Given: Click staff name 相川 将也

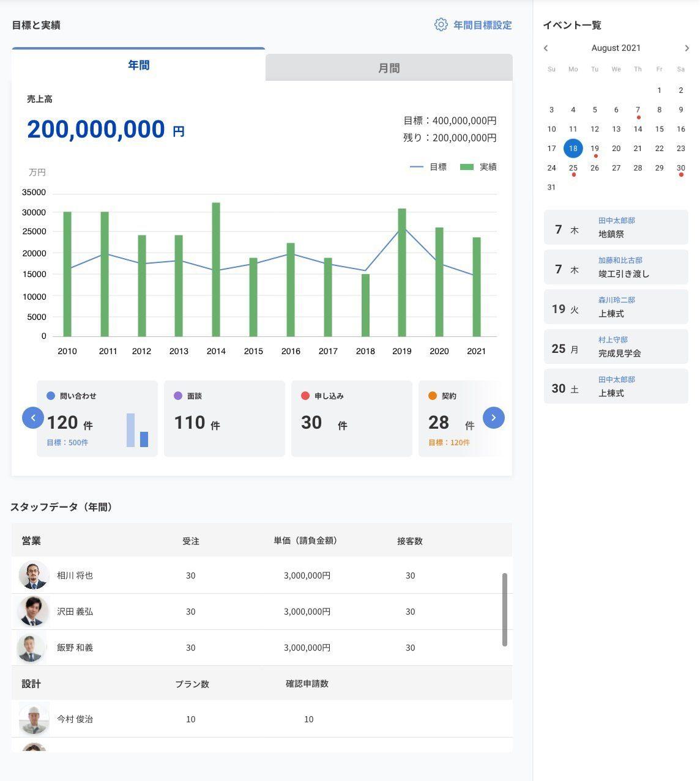Looking at the screenshot, I should 75,576.
